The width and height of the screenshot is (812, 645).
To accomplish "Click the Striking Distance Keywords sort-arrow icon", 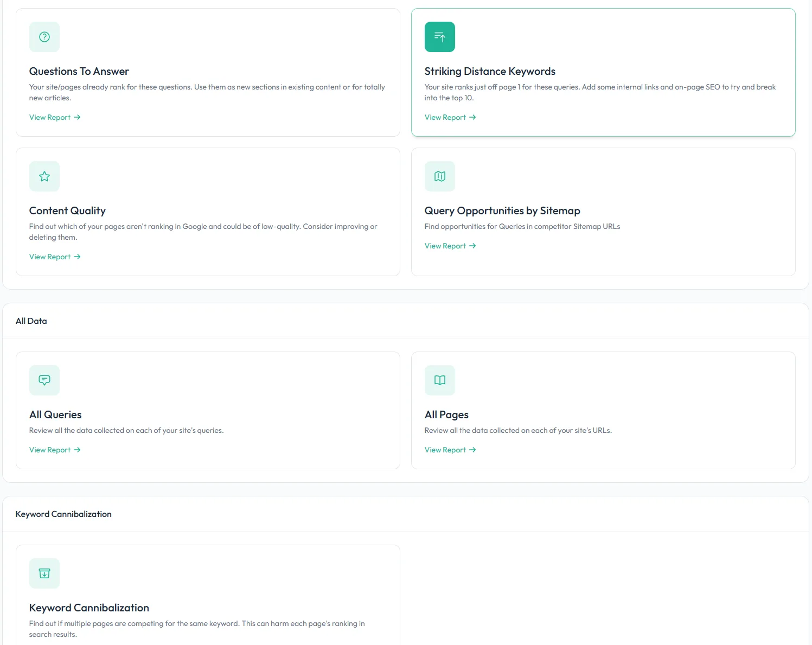I will pos(439,37).
